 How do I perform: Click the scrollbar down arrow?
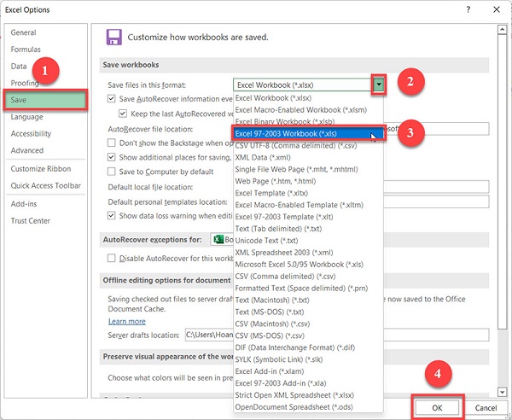[x=502, y=391]
